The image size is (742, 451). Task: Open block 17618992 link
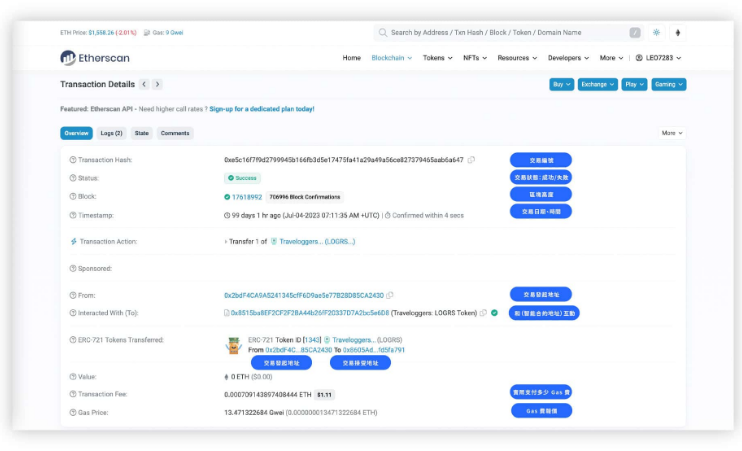247,197
